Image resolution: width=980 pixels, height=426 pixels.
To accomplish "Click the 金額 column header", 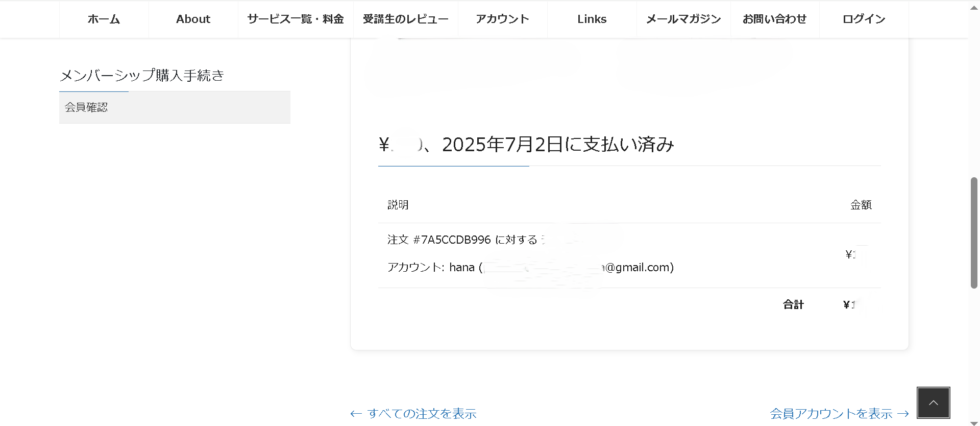I will (x=861, y=205).
